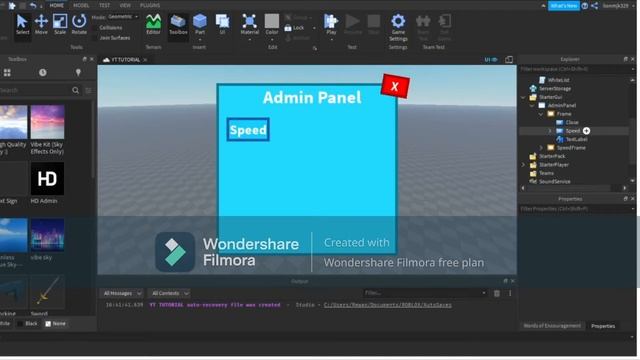Open Toolbox creations lightbulb tab

78,73
